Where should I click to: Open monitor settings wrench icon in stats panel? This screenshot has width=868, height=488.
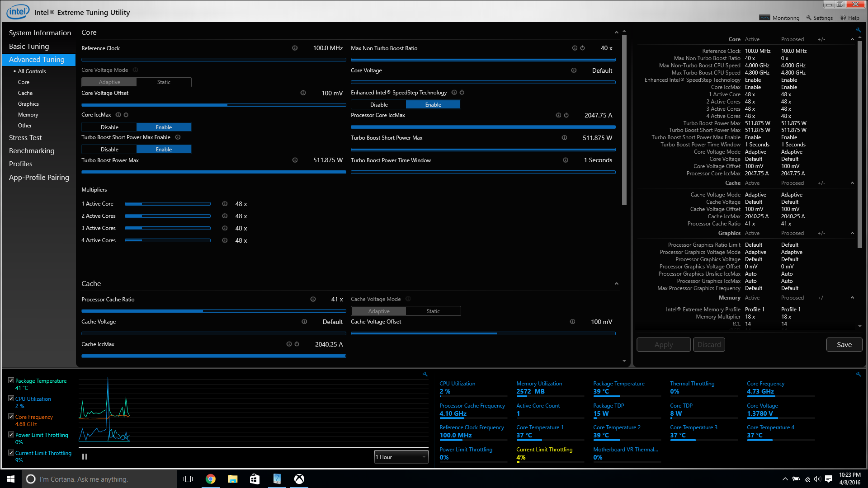pyautogui.click(x=858, y=374)
